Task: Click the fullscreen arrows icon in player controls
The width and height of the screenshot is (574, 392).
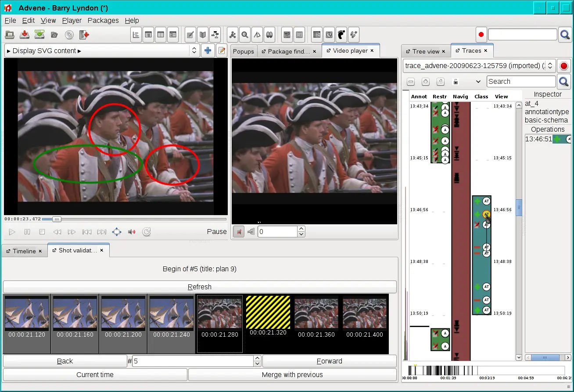Action: click(x=117, y=232)
